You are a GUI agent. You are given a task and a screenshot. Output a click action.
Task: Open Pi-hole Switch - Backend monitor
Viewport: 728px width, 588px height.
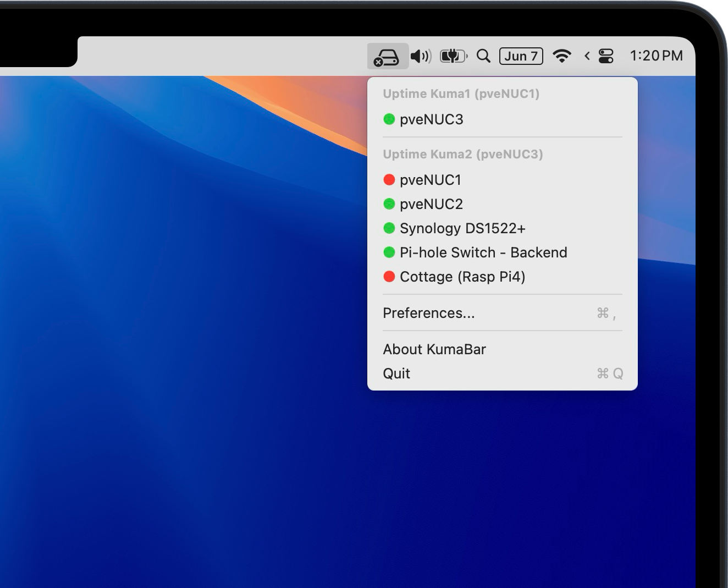click(502, 252)
